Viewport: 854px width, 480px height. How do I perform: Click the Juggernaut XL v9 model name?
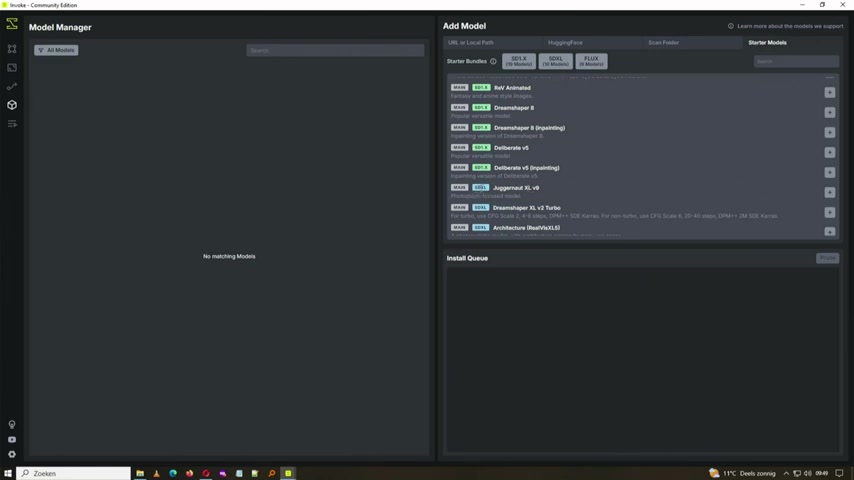[x=516, y=188]
